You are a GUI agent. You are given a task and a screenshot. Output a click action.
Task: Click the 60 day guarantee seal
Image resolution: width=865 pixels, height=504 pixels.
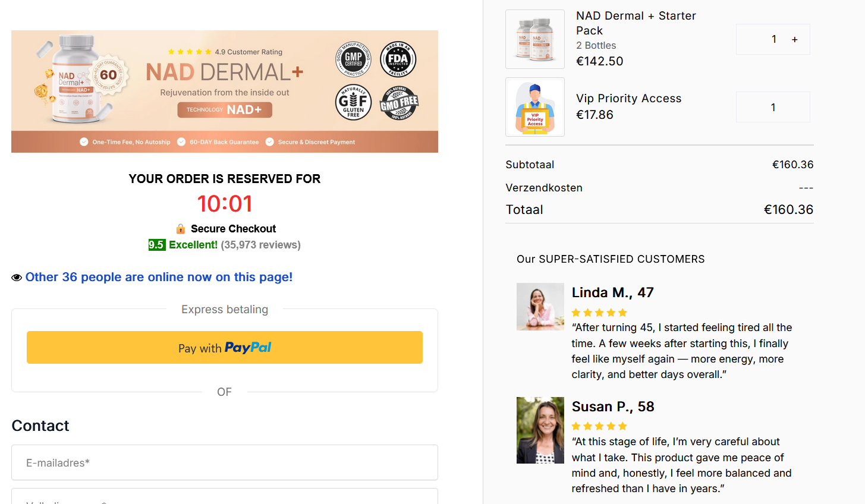tap(109, 75)
